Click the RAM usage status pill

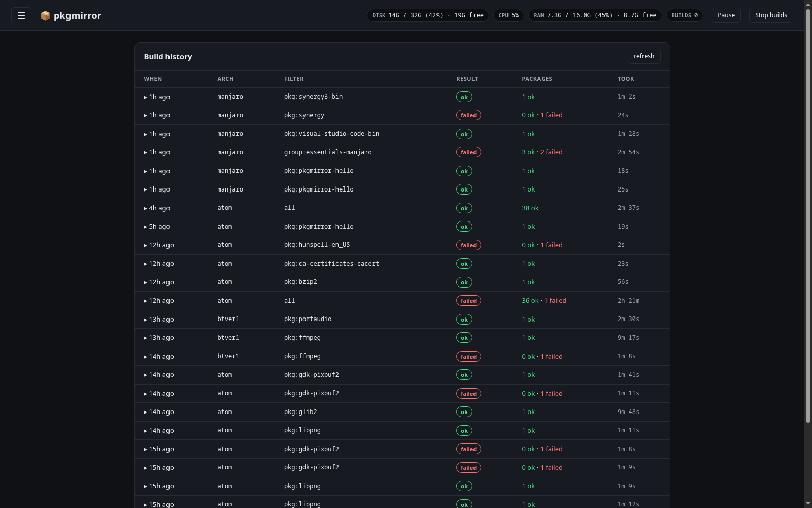595,15
